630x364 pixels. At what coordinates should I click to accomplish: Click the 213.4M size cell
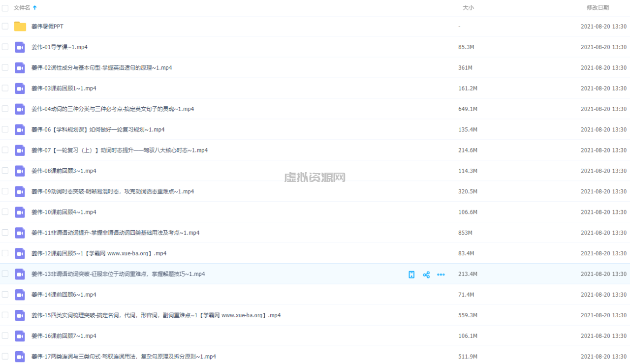pos(468,274)
